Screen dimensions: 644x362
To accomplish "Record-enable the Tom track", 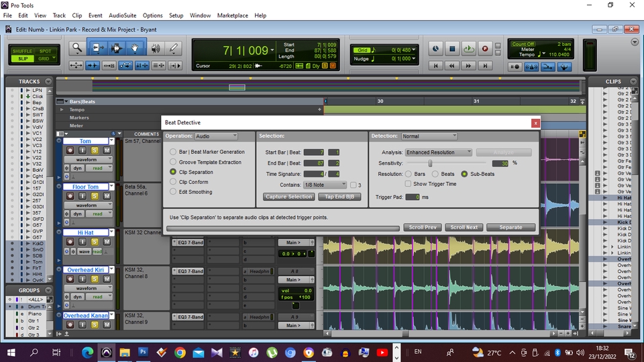I will [70, 150].
